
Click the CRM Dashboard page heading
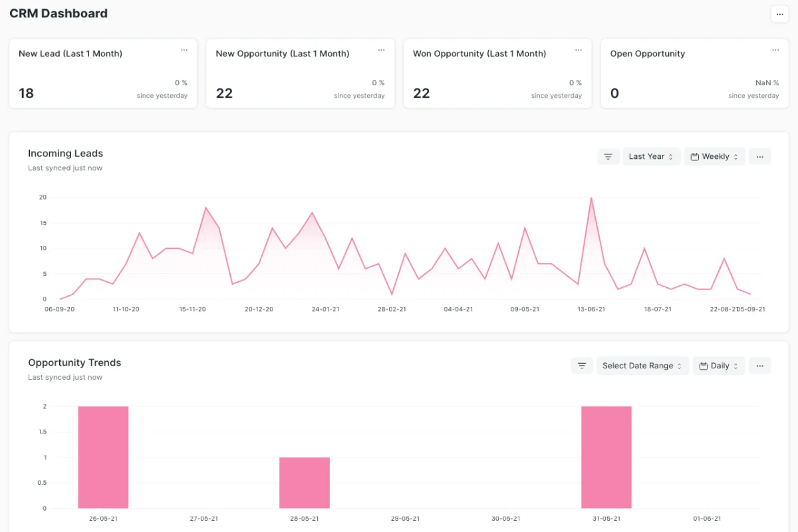tap(59, 13)
